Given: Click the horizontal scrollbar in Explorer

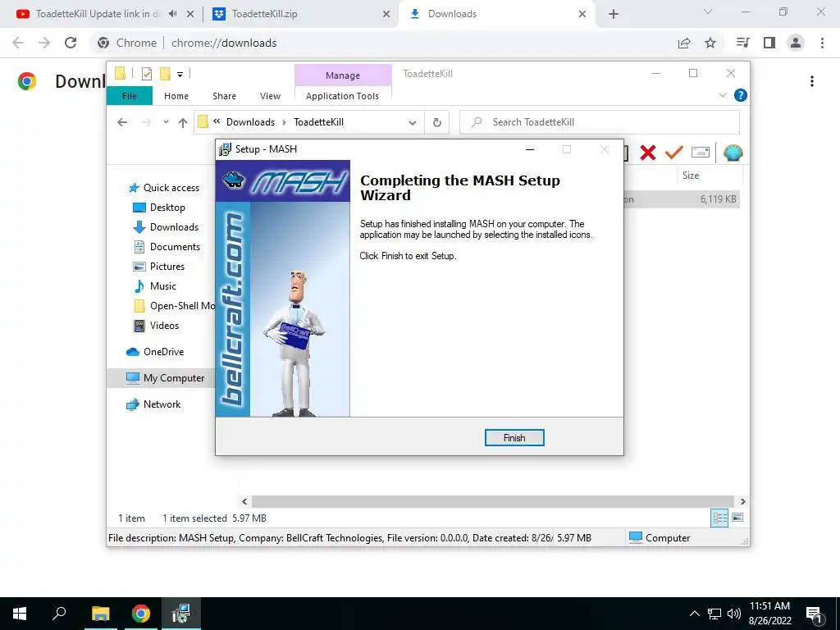Looking at the screenshot, I should [492, 501].
